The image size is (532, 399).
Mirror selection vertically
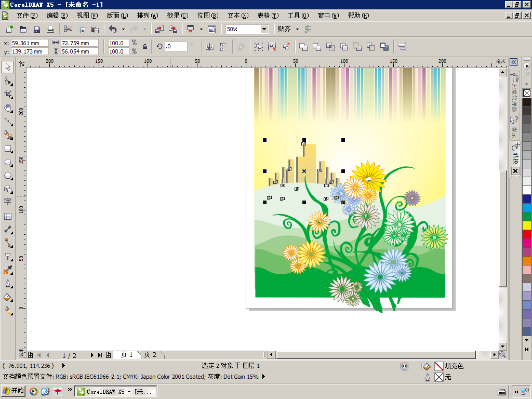click(223, 47)
